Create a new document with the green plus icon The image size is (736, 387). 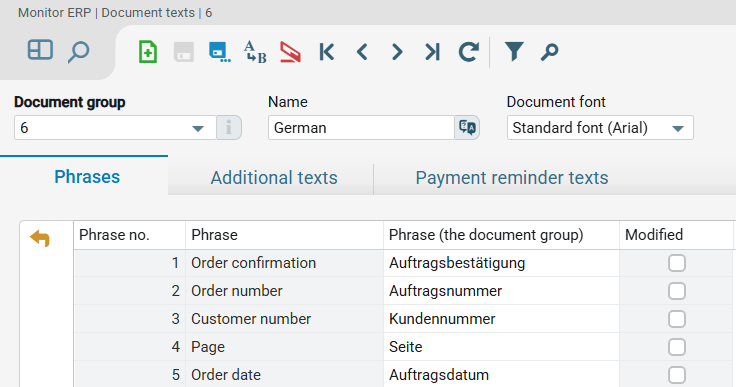pos(148,52)
